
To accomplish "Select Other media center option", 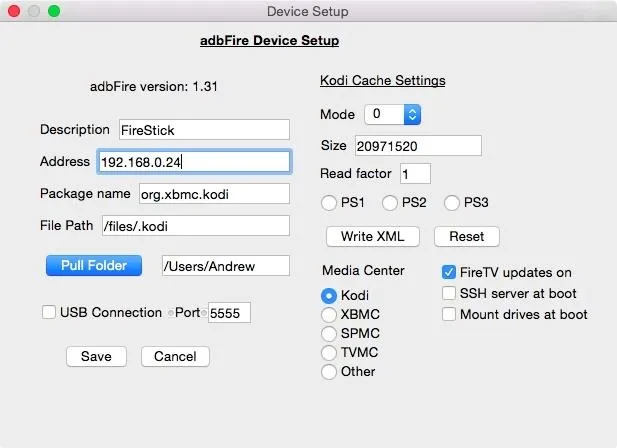I will tap(329, 371).
